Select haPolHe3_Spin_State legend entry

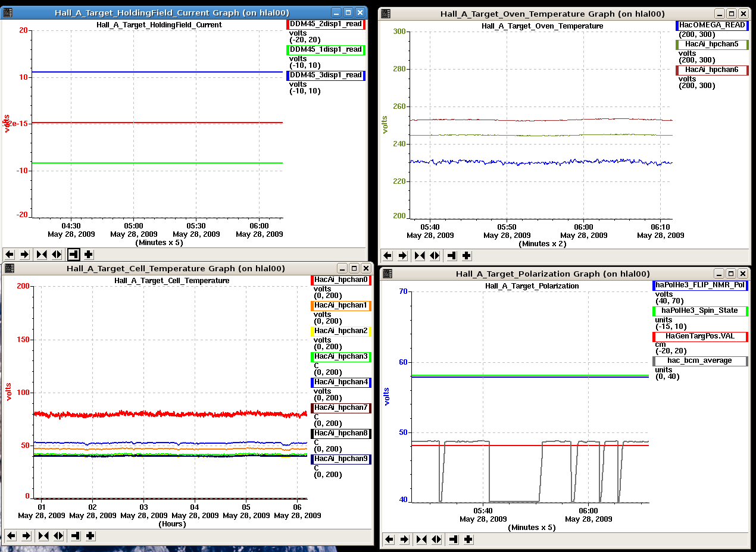700,310
